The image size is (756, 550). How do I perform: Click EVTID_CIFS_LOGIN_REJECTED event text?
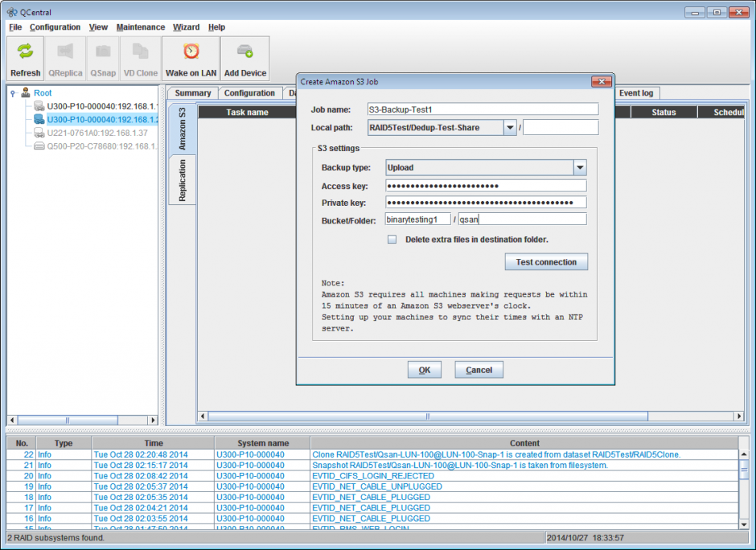[372, 476]
